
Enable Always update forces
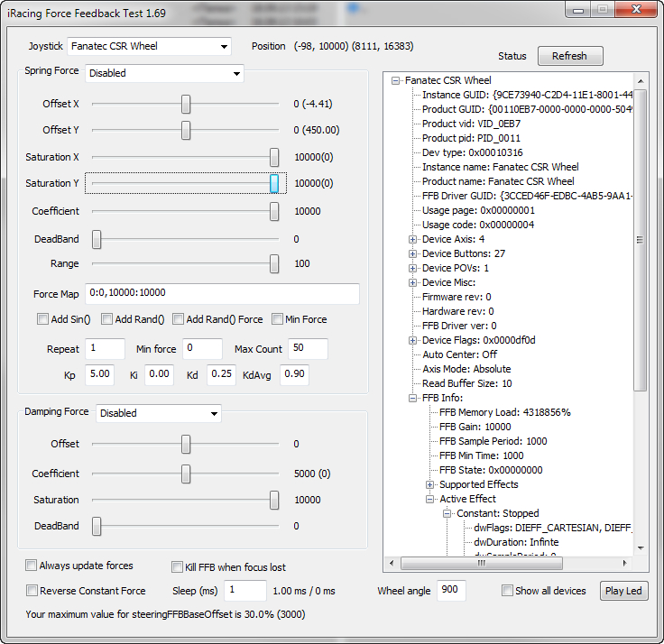click(32, 566)
